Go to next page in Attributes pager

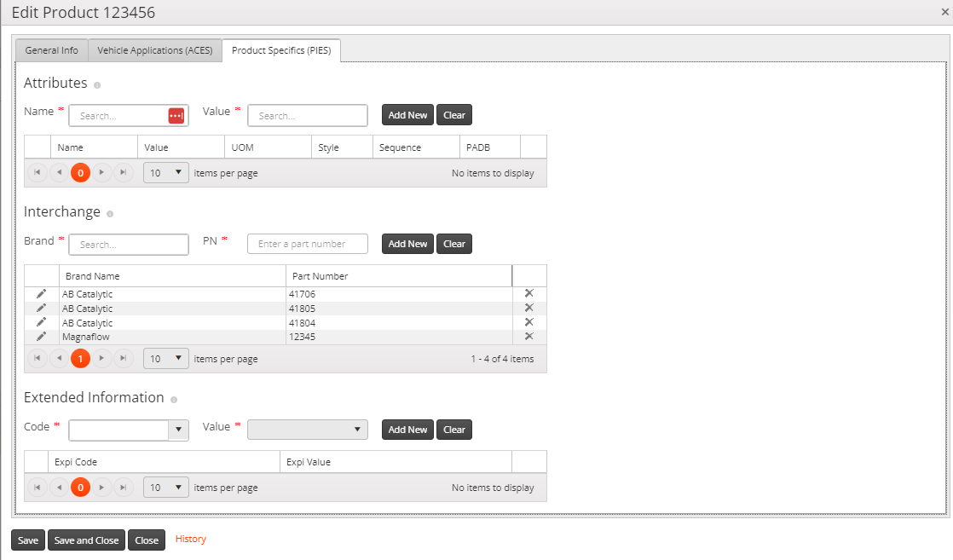point(101,173)
